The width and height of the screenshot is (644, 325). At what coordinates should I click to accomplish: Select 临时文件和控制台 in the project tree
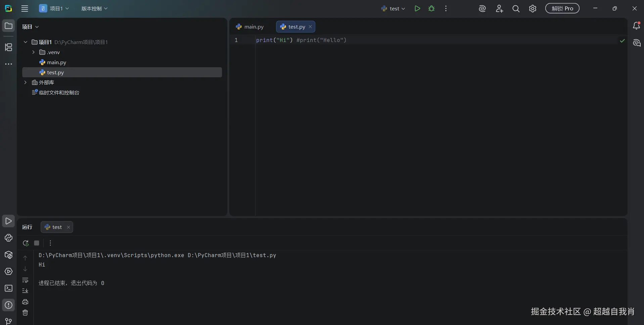tap(122, 92)
